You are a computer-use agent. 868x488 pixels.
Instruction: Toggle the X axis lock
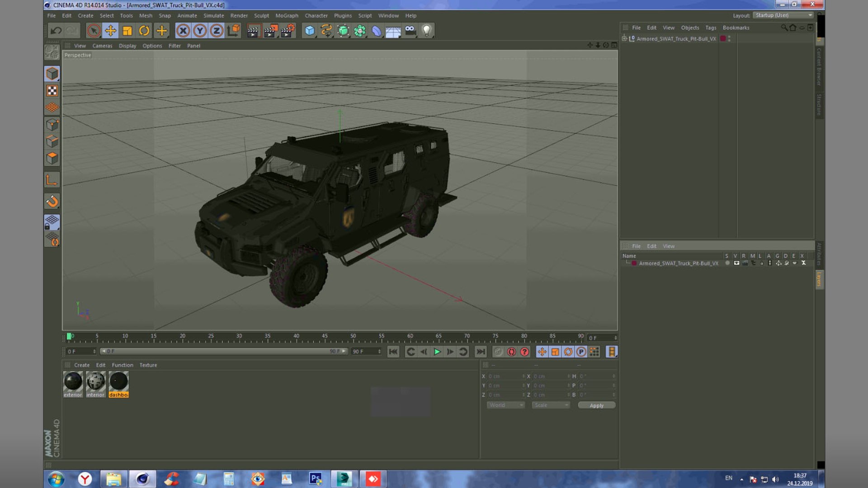click(183, 31)
